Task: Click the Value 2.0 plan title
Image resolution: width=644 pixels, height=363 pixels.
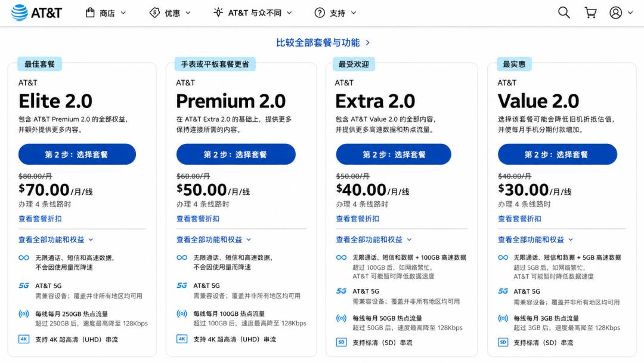Action: (x=538, y=101)
